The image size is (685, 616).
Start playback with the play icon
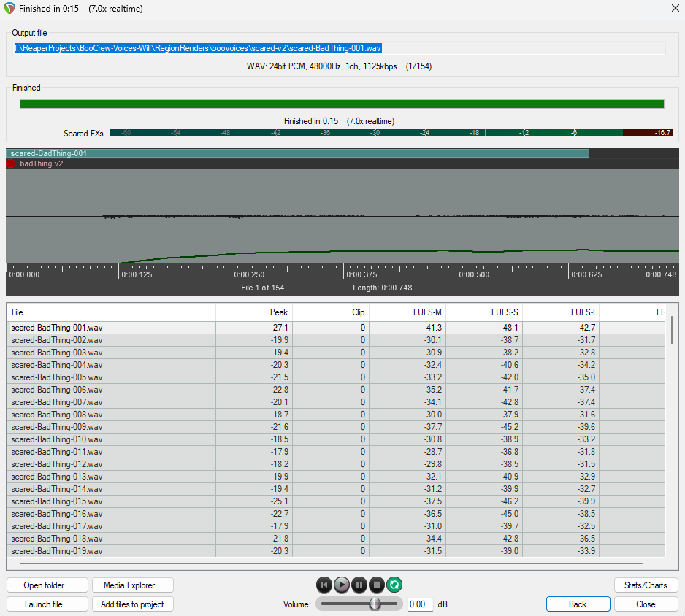point(342,585)
